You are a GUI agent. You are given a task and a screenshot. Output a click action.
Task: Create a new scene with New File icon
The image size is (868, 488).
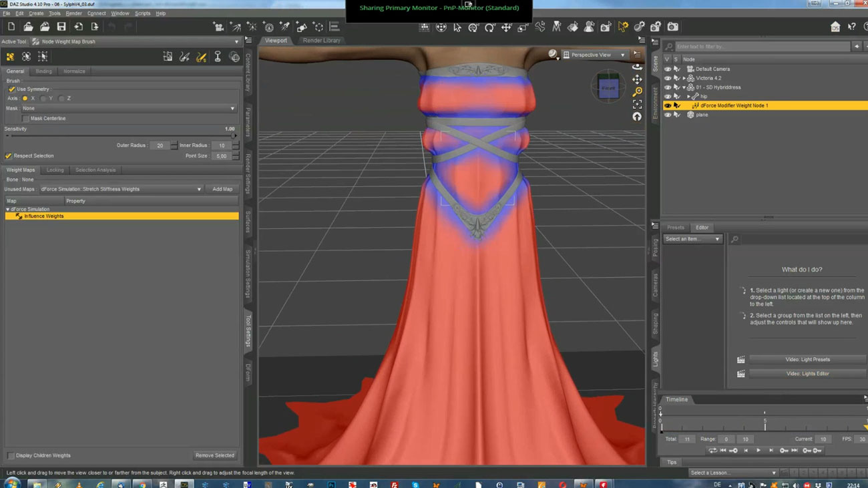click(11, 27)
